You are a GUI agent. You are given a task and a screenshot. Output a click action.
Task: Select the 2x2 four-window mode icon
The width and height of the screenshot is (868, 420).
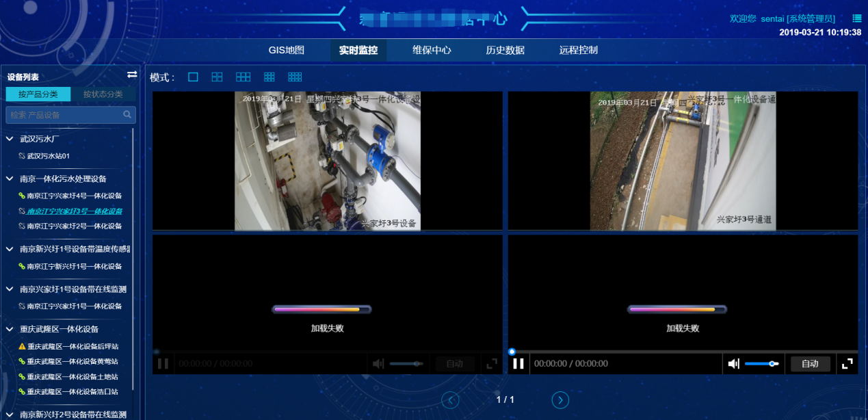[x=217, y=77]
